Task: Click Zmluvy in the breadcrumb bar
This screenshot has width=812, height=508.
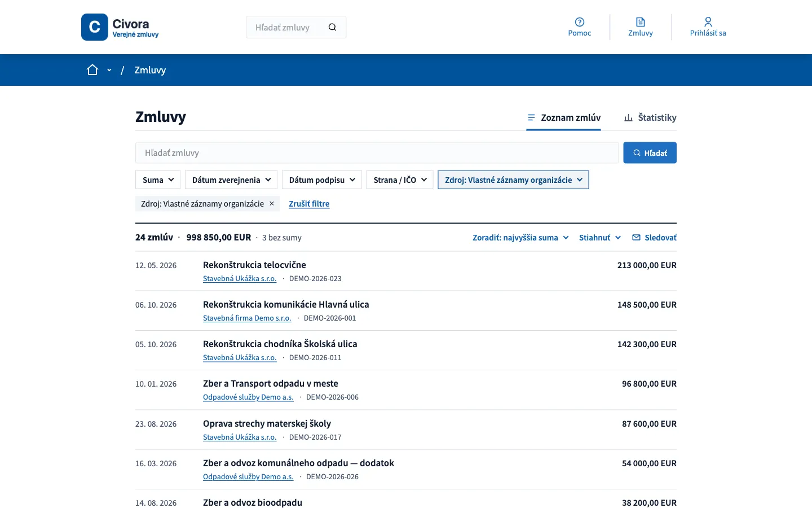Action: (150, 70)
